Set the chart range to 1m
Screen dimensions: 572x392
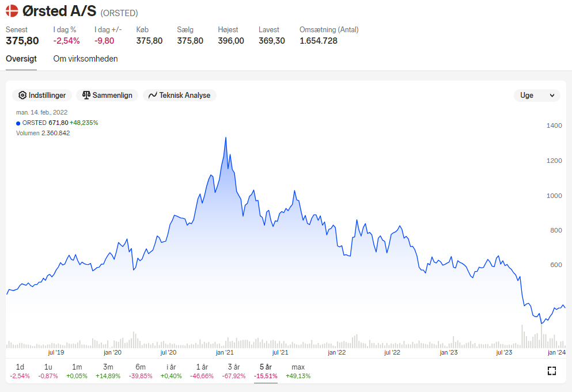pos(77,371)
